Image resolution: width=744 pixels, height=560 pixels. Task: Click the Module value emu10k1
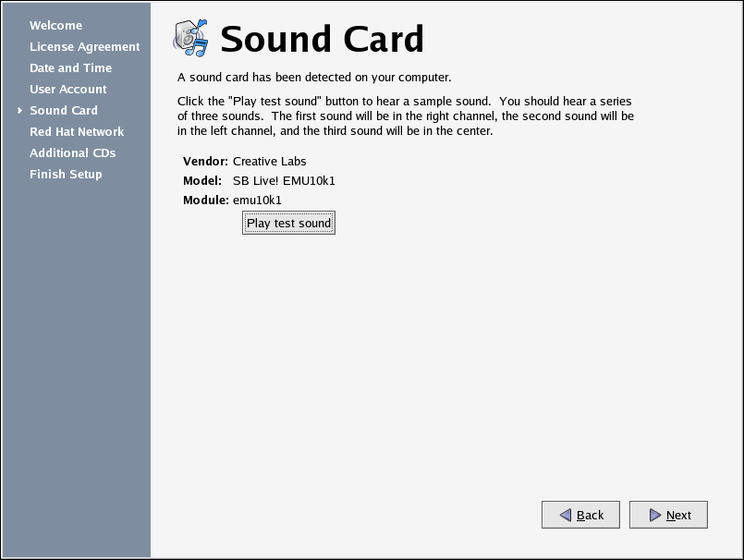[257, 201]
